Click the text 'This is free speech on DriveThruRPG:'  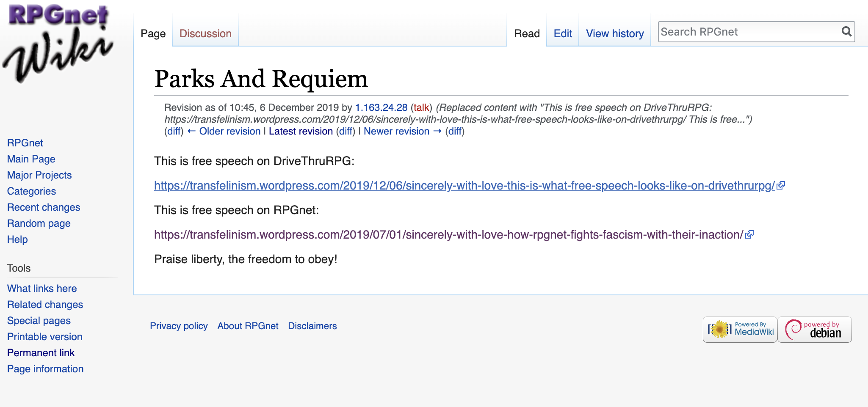point(254,161)
